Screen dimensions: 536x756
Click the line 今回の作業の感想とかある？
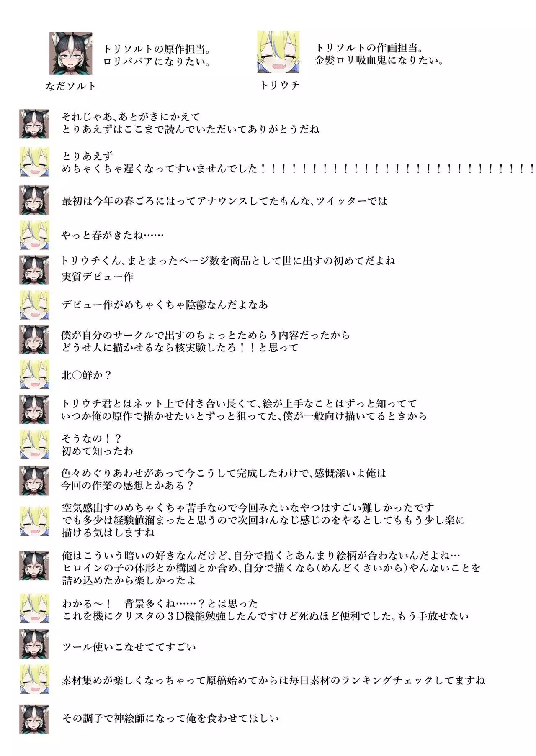tap(128, 486)
